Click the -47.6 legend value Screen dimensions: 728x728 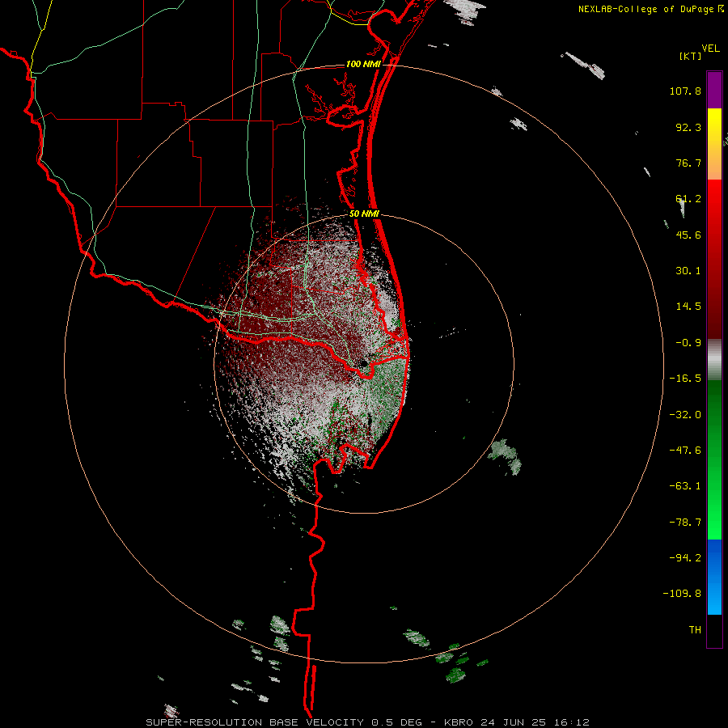click(685, 451)
